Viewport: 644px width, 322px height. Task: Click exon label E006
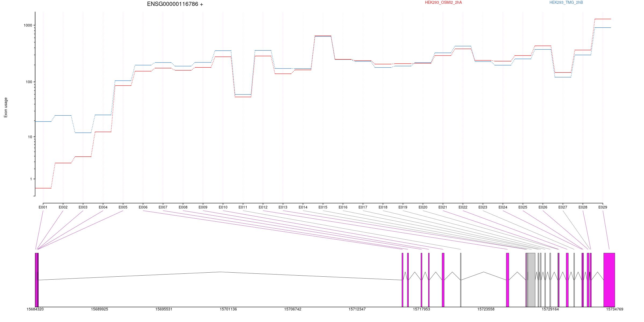click(143, 207)
